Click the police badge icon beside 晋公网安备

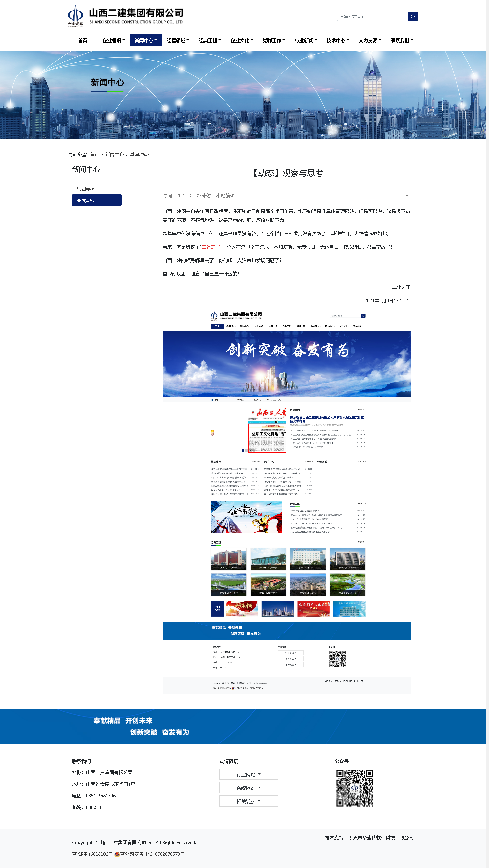[117, 854]
